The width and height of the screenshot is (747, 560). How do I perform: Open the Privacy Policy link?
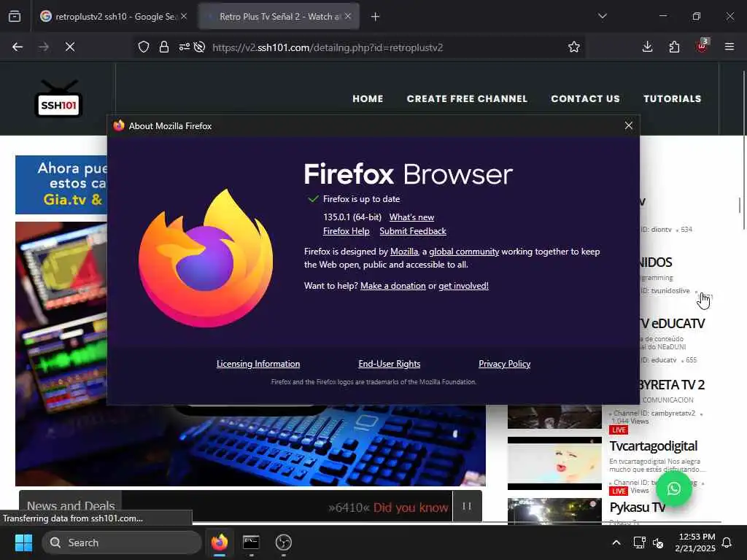tap(505, 364)
